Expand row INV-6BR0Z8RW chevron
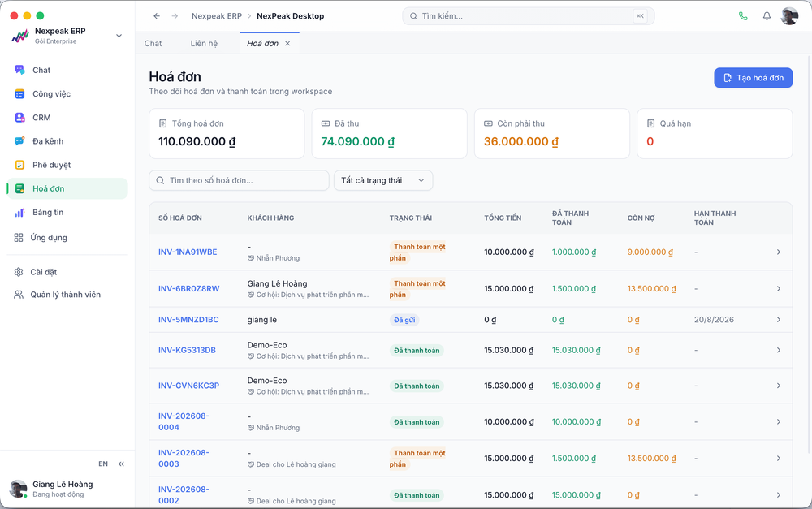The image size is (812, 509). point(779,288)
